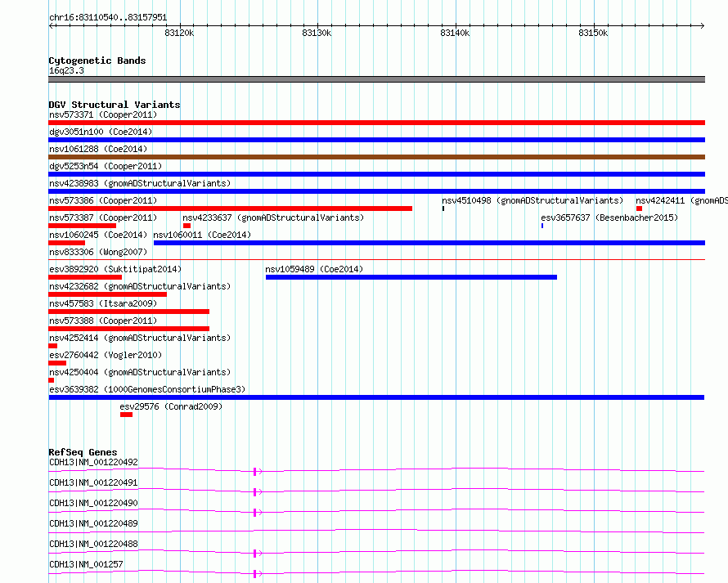This screenshot has height=583, width=728.
Task: Click exon marker on CDH13|NM_001220490 track
Action: click(255, 513)
